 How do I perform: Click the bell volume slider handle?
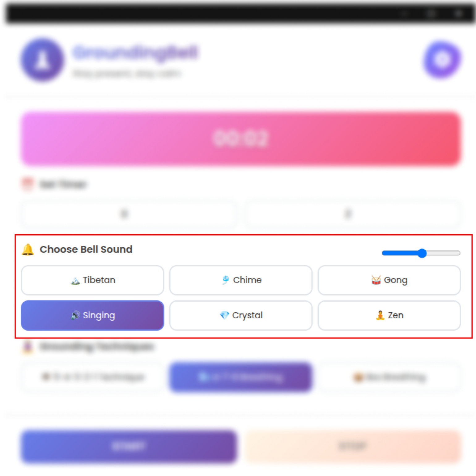[422, 253]
